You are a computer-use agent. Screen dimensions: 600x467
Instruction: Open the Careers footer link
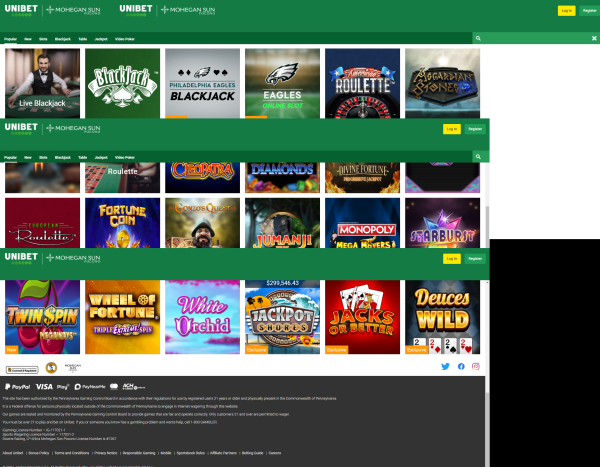(275, 453)
